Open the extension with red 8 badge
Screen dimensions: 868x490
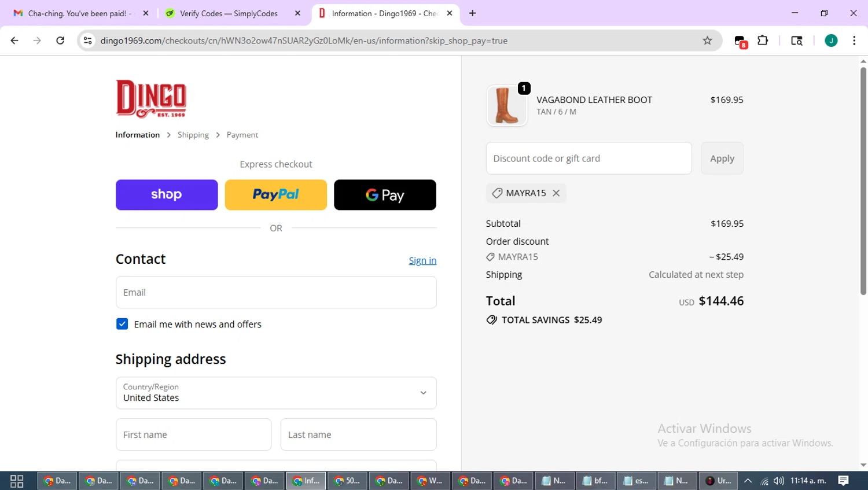pos(741,41)
